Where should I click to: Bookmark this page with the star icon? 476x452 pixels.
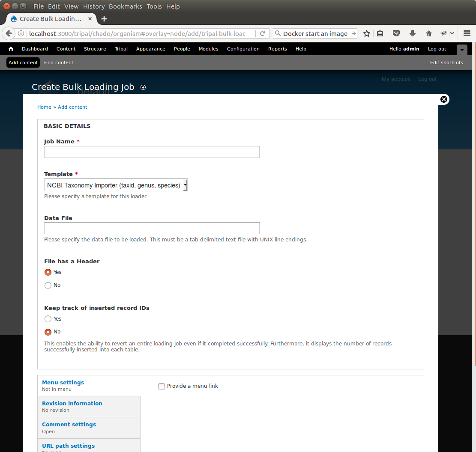point(366,33)
